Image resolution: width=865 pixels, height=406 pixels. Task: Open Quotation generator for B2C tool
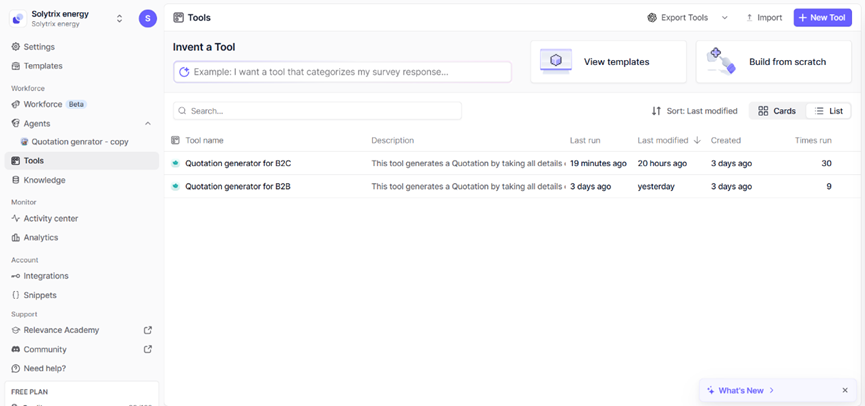click(x=239, y=163)
